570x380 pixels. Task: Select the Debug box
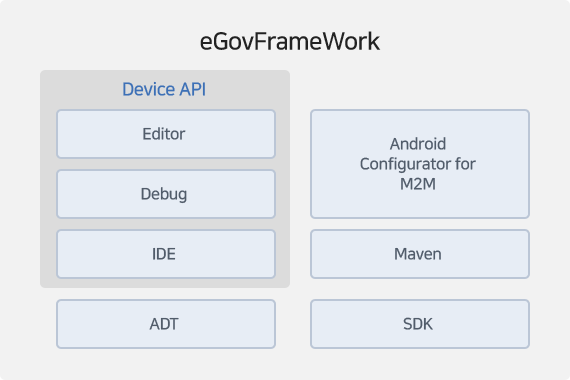pyautogui.click(x=166, y=194)
